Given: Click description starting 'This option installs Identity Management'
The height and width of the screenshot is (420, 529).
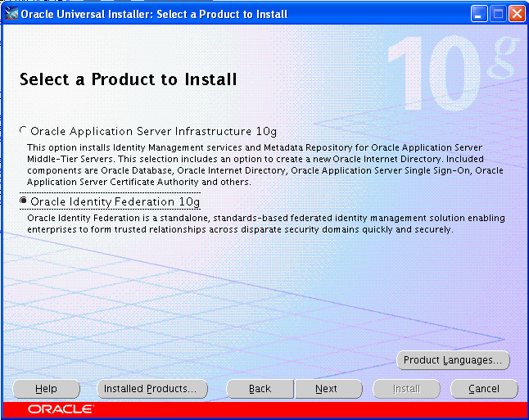Looking at the screenshot, I should click(x=264, y=165).
